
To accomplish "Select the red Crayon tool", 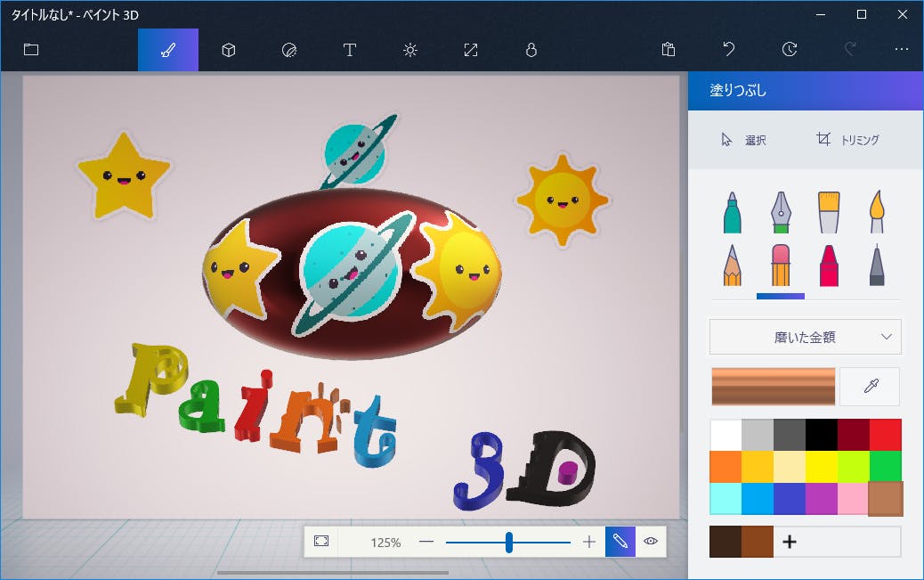I will tap(829, 265).
